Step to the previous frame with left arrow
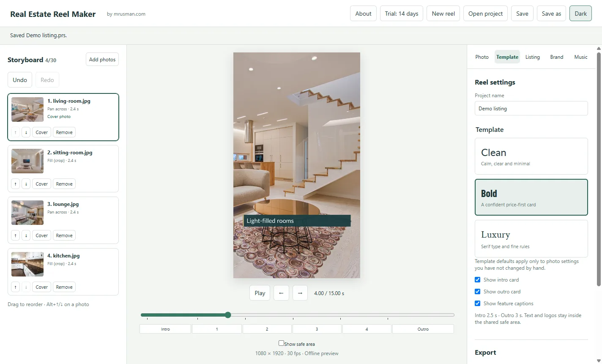602x364 pixels. pos(281,293)
